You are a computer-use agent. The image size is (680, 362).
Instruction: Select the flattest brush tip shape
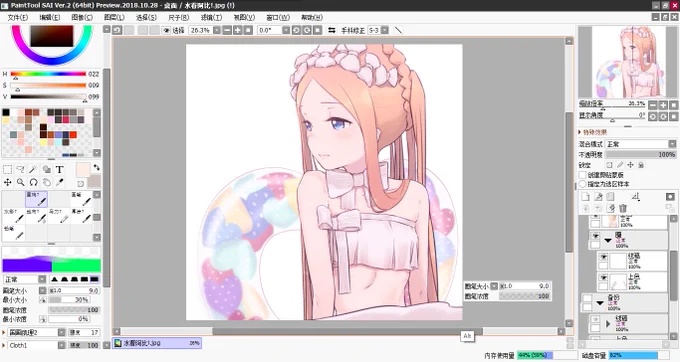coord(94,279)
